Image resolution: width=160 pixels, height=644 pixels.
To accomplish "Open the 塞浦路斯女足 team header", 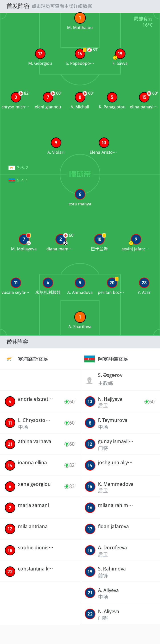I will 40,359.
